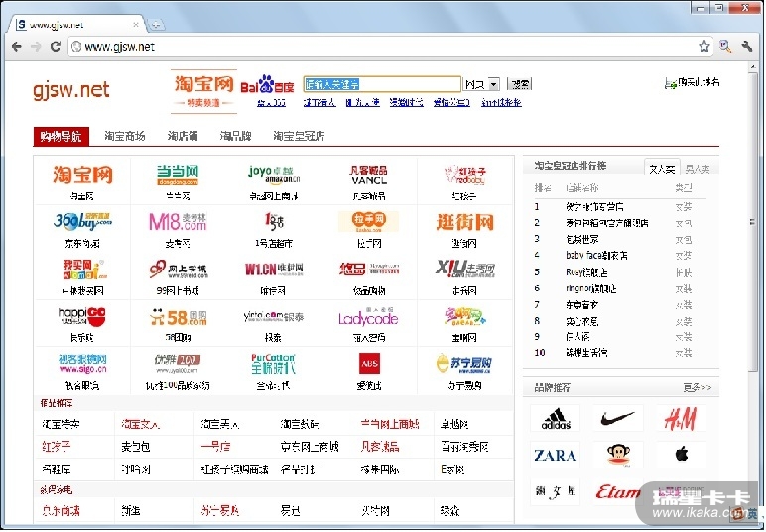Open the happiGO logo

click(81, 317)
